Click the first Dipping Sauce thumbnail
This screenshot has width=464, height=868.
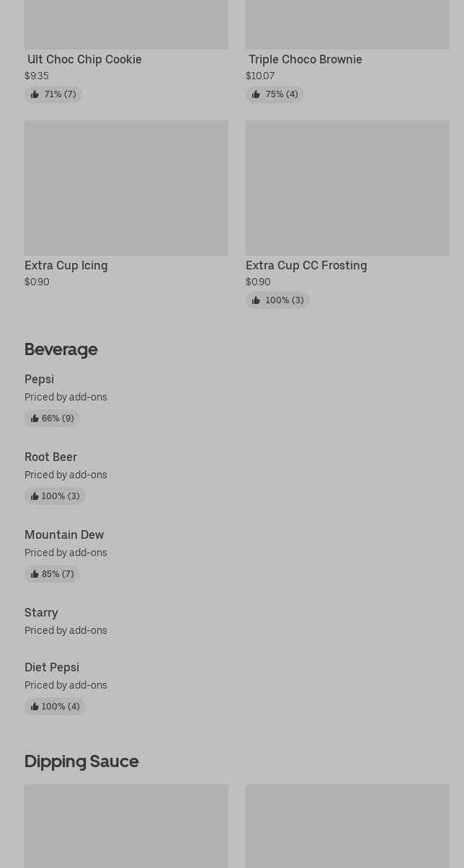tap(126, 826)
